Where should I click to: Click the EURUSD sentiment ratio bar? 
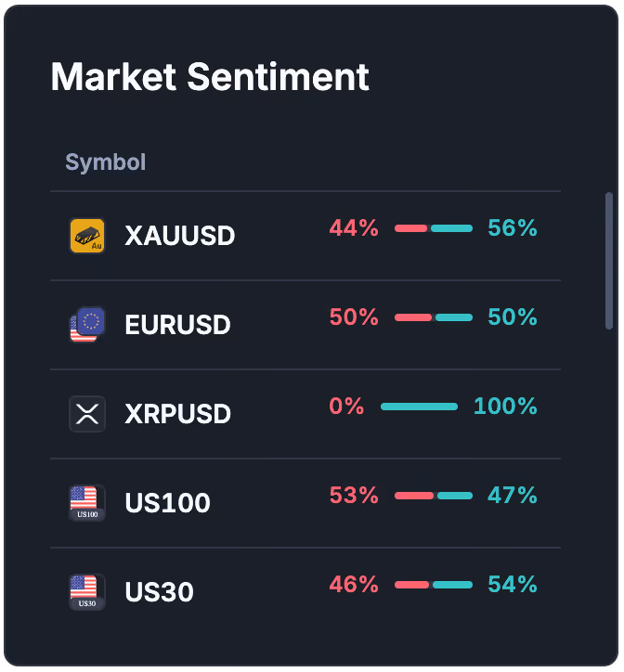pos(433,317)
